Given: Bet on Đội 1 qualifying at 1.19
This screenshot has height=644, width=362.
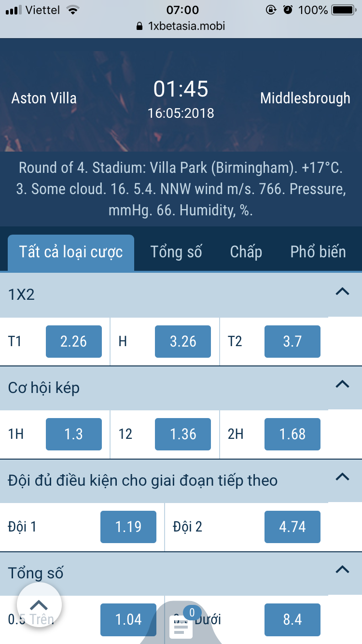Looking at the screenshot, I should click(x=128, y=527).
